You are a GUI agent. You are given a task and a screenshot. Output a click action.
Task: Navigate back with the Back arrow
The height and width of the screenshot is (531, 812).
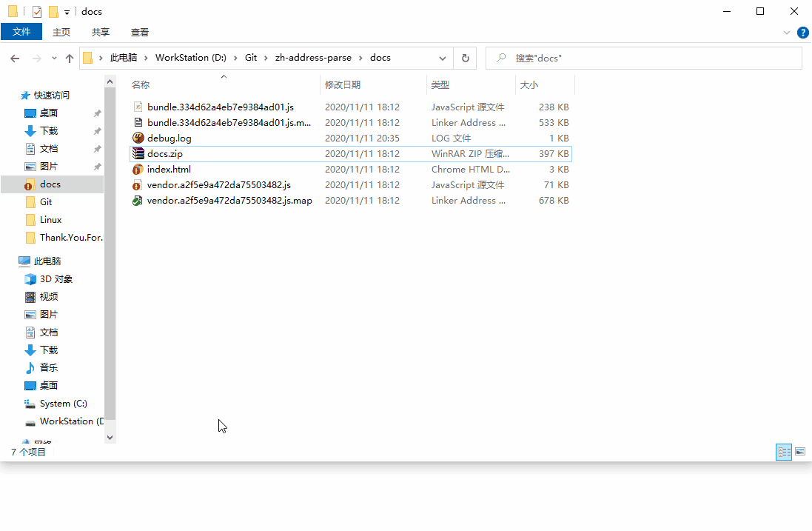point(15,58)
